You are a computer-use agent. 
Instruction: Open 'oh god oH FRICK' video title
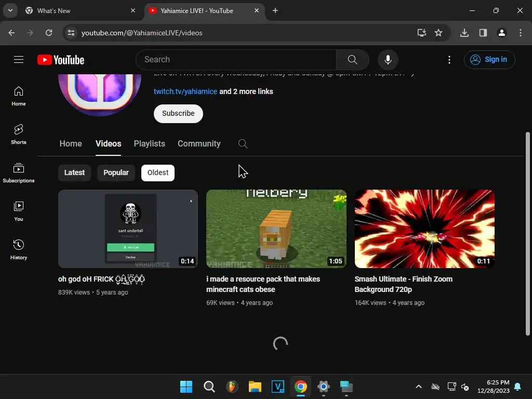click(x=101, y=279)
